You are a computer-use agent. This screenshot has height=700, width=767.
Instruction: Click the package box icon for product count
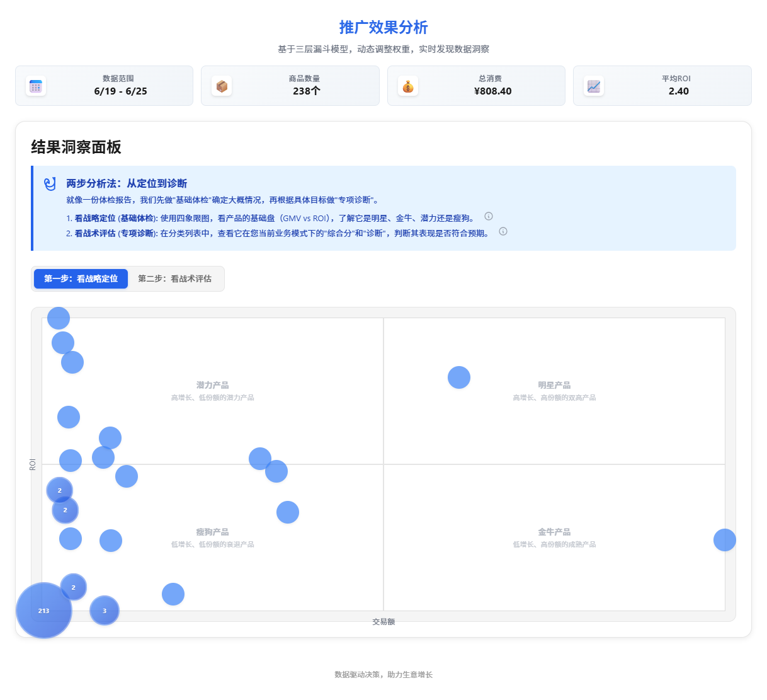pyautogui.click(x=222, y=86)
